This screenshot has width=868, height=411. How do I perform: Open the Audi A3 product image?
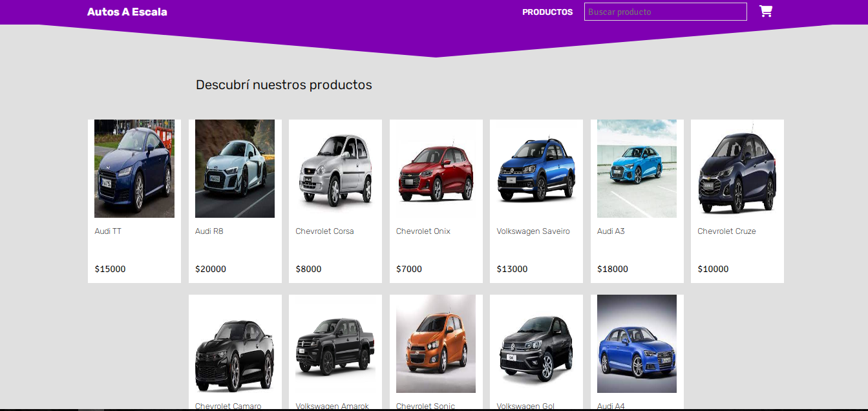pyautogui.click(x=637, y=169)
